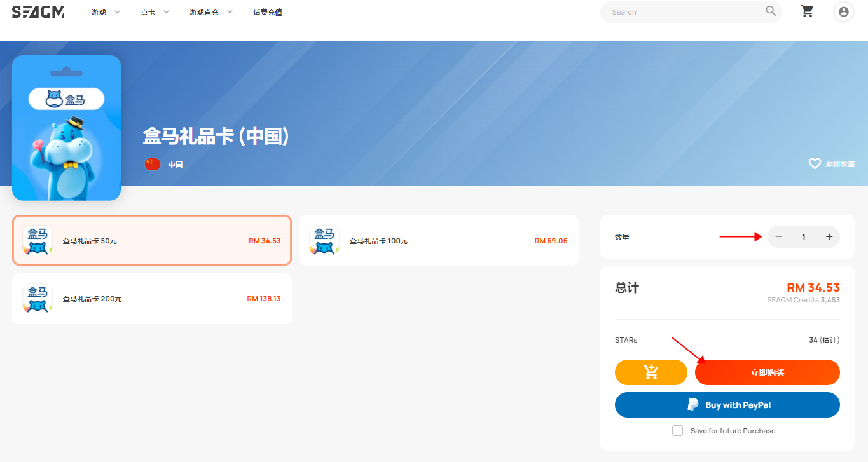
Task: Click the 立即购买 button
Action: tap(768, 372)
